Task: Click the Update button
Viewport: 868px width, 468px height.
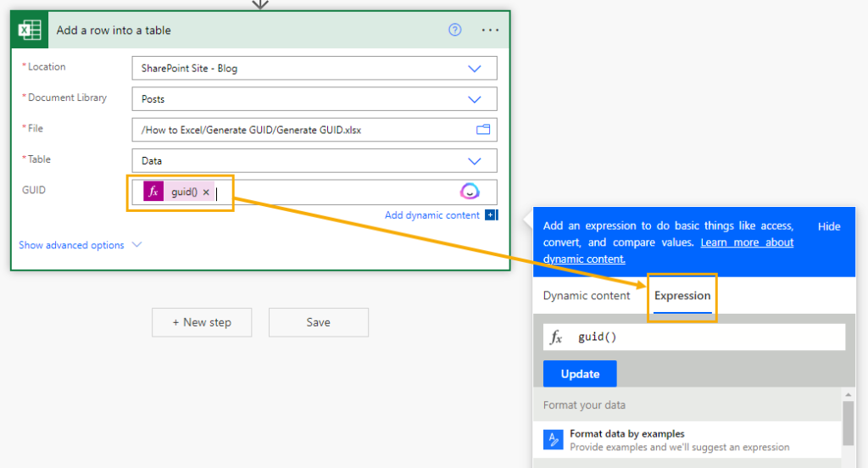Action: (580, 374)
